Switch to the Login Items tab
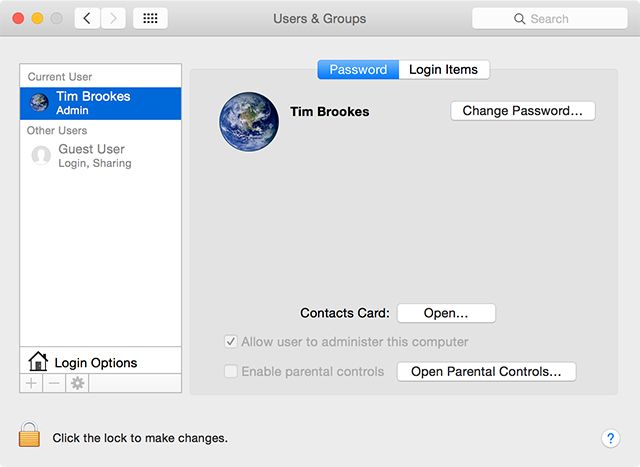Viewport: 640px width, 467px height. point(443,70)
